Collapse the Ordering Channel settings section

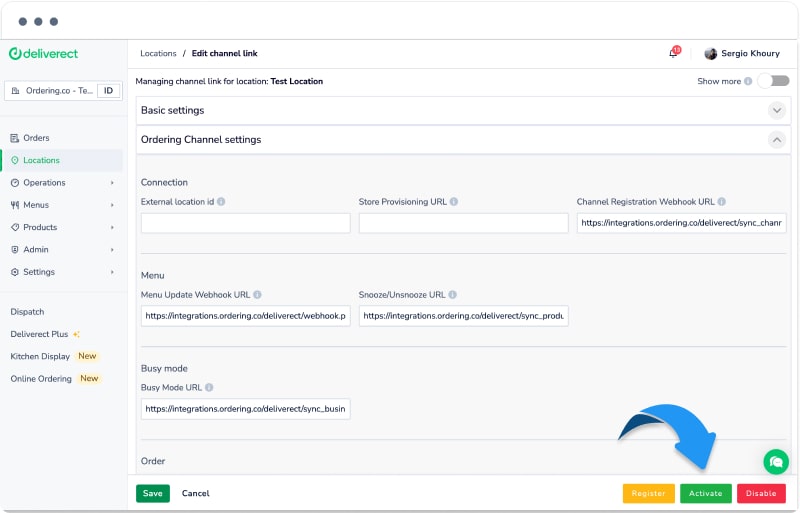click(x=777, y=139)
